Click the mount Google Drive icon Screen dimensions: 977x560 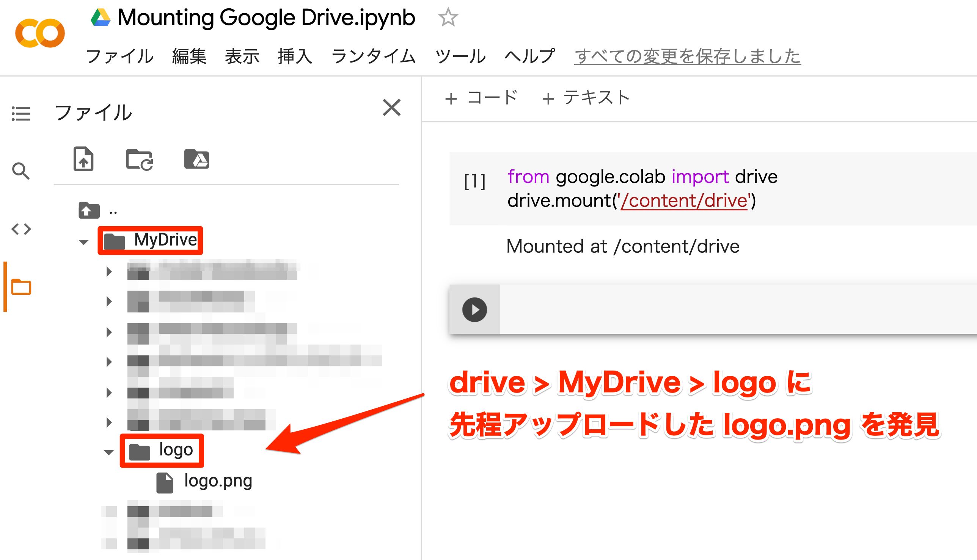tap(196, 159)
